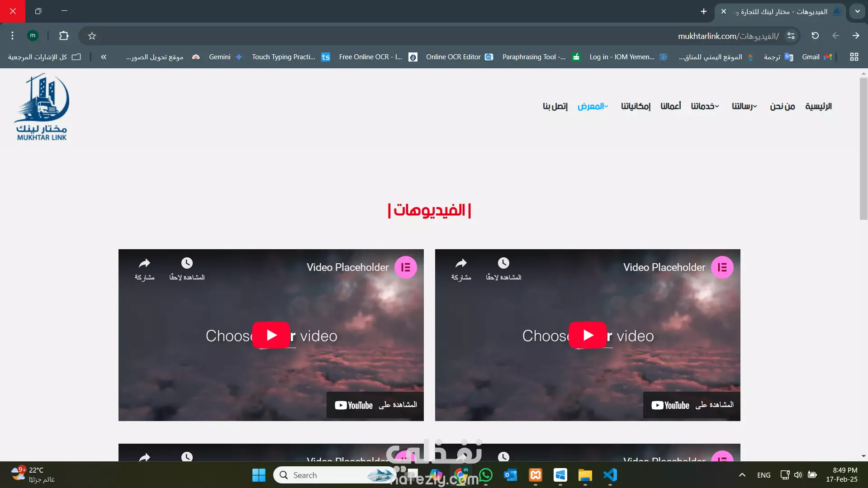Image resolution: width=868 pixels, height=488 pixels.
Task: Click the address bar URL field
Action: click(439, 36)
